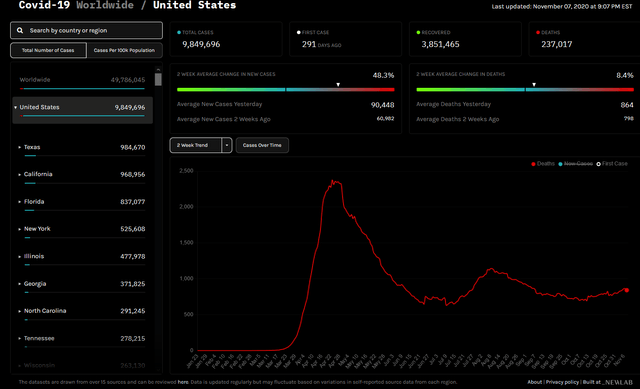The image size is (640, 389).
Task: Open the 2 Week Trend dropdown arrow
Action: tap(227, 145)
